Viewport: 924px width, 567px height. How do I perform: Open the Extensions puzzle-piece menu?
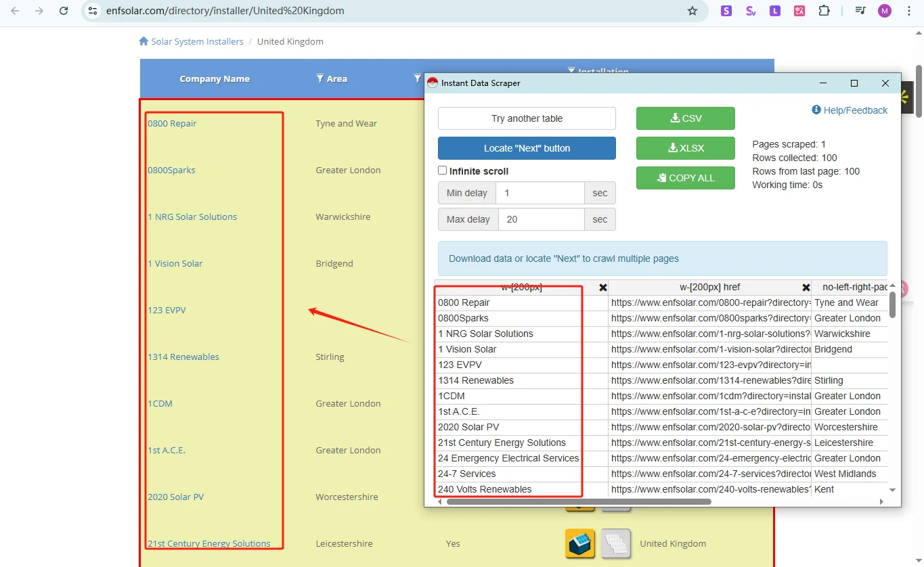point(824,11)
